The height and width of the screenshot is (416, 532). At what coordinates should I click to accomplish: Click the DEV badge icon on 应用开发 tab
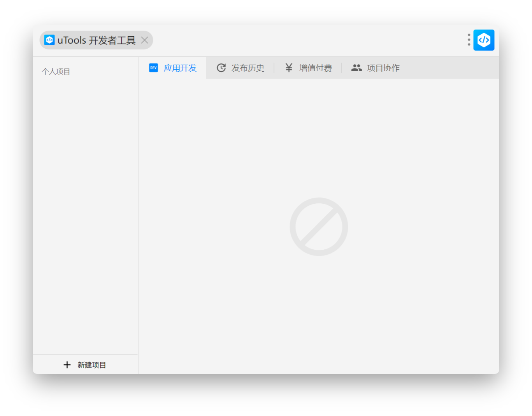coord(153,68)
